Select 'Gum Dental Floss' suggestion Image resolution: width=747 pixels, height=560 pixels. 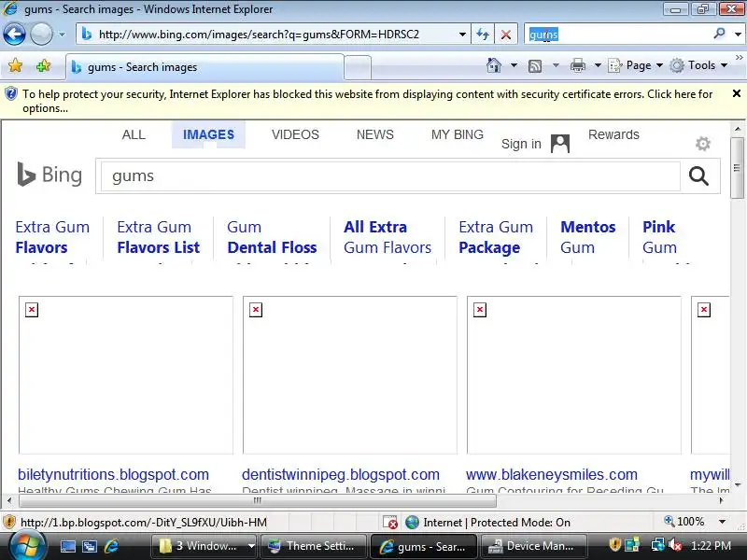[272, 237]
